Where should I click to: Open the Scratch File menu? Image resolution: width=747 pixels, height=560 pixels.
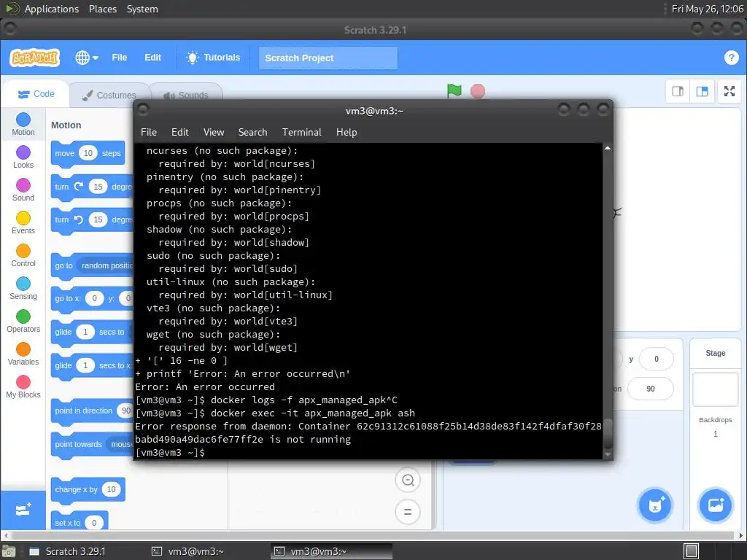point(119,58)
